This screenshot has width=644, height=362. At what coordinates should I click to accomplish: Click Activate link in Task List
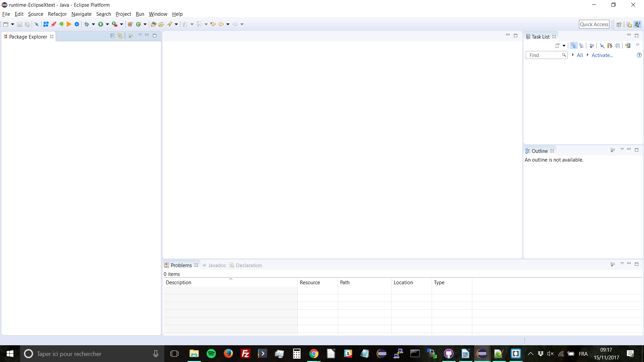point(603,55)
